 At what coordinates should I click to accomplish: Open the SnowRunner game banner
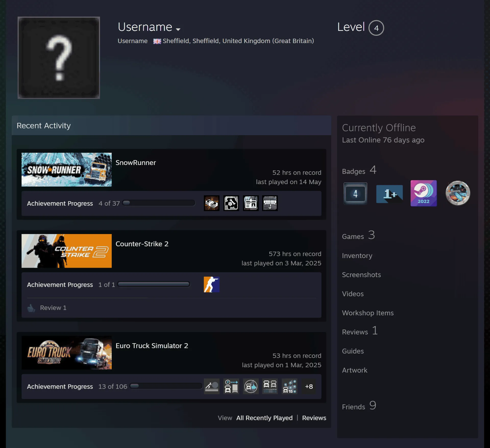[67, 170]
